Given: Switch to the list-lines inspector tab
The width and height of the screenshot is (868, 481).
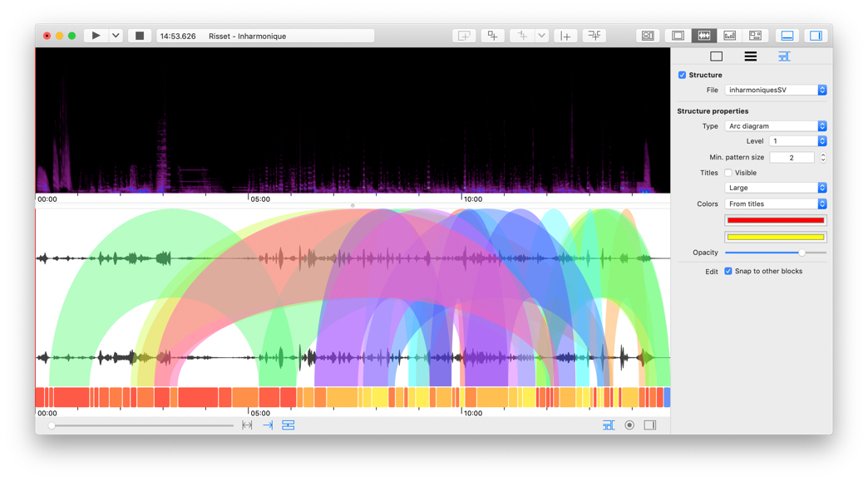Looking at the screenshot, I should pos(750,56).
